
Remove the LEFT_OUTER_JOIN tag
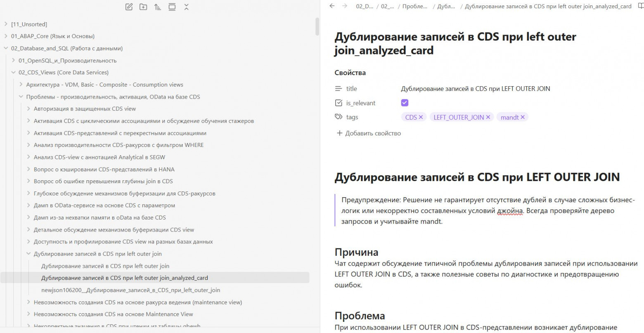point(488,117)
